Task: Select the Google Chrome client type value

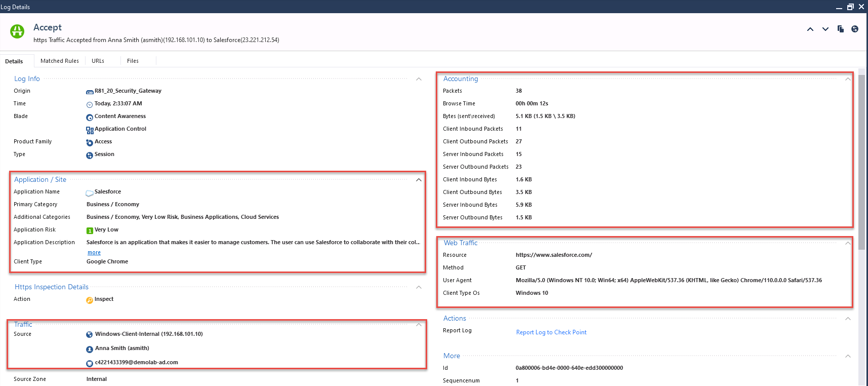Action: 107,261
